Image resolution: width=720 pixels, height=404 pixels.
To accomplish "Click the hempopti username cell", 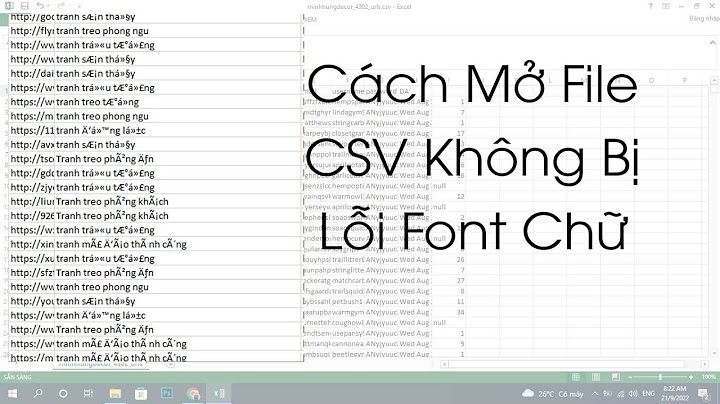I will coord(348,186).
